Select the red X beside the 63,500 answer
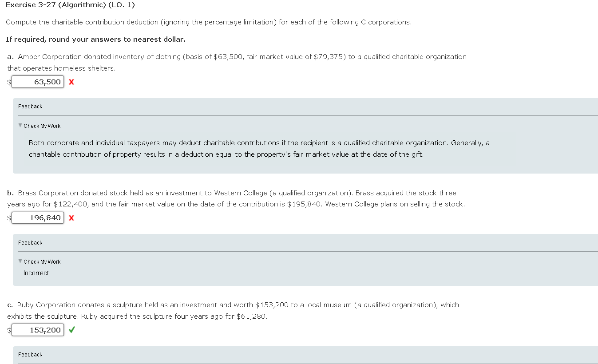Image resolution: width=598 pixels, height=364 pixels. click(x=71, y=82)
